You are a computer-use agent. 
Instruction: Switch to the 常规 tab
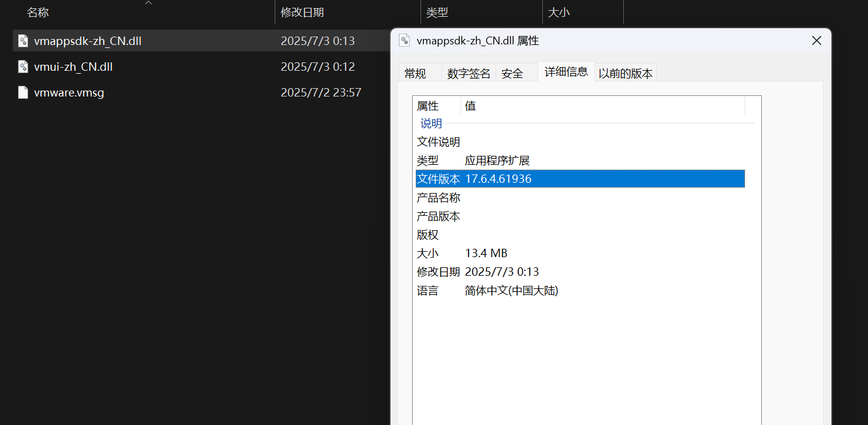pyautogui.click(x=415, y=73)
